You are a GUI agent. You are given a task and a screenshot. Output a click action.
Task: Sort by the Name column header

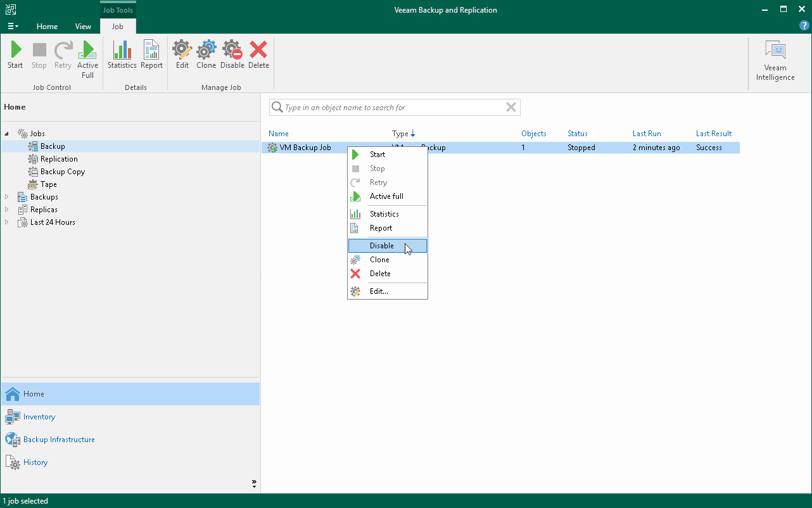[279, 134]
